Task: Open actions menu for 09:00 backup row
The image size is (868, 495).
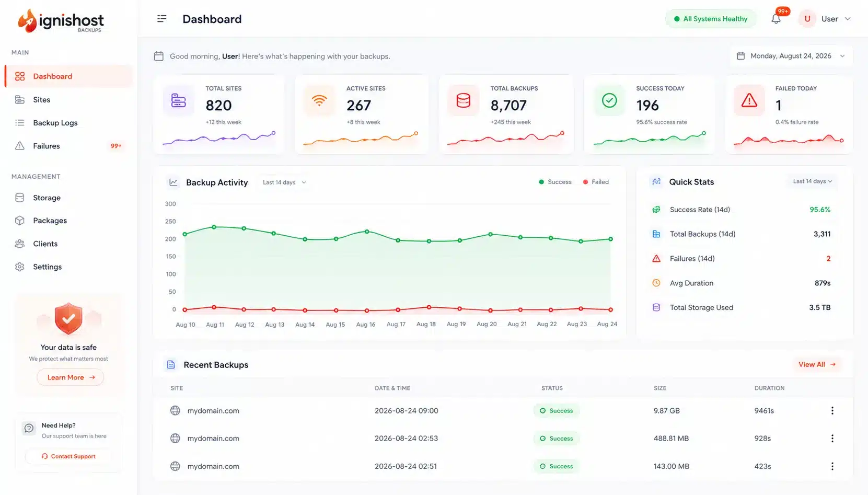Action: (832, 411)
